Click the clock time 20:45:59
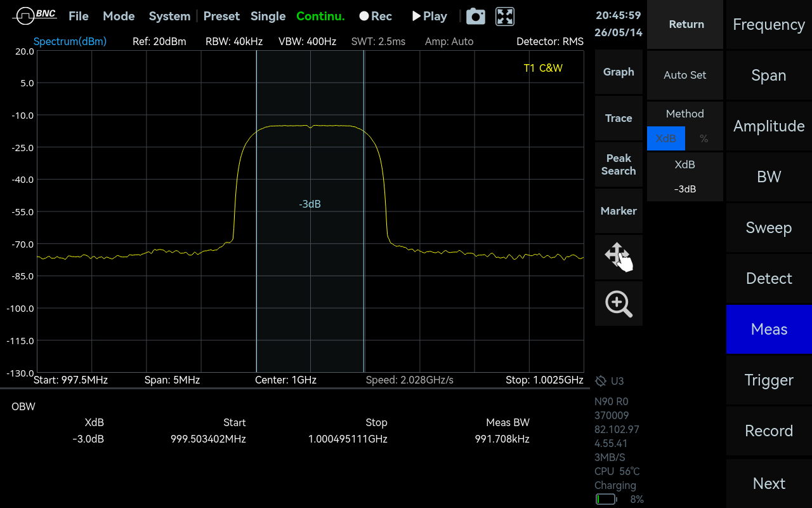Screen dimensions: 812x508 (x=619, y=15)
